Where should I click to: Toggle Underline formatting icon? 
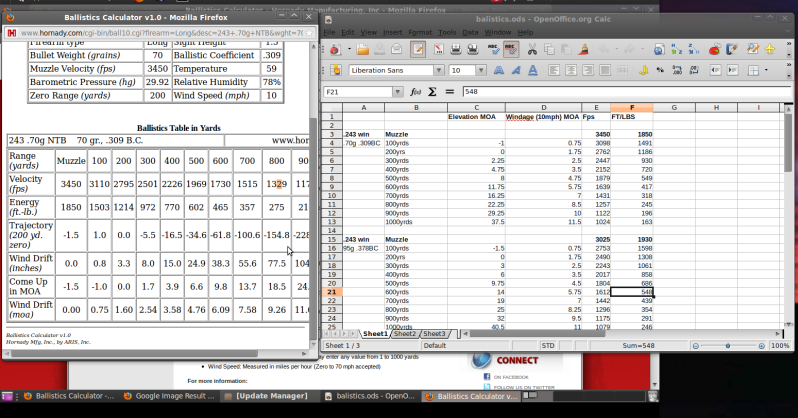click(533, 70)
